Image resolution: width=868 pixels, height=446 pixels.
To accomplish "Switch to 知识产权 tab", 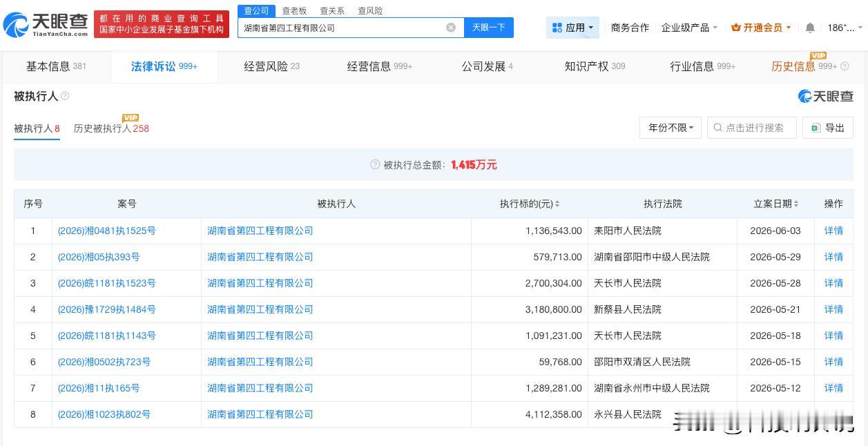I will 595,66.
